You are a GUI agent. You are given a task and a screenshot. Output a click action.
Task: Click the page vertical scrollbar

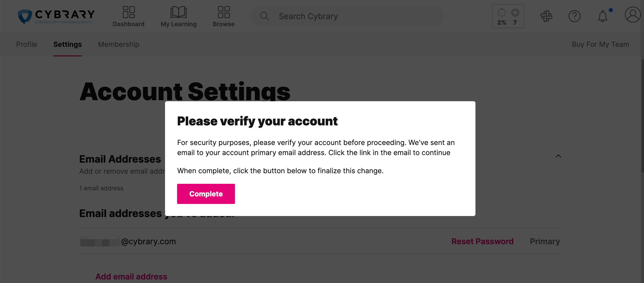click(x=642, y=116)
